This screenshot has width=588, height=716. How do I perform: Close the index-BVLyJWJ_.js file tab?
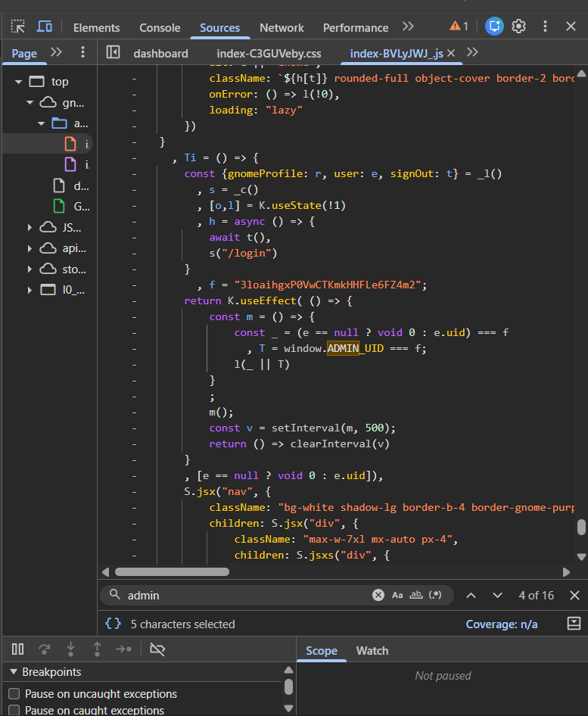451,54
